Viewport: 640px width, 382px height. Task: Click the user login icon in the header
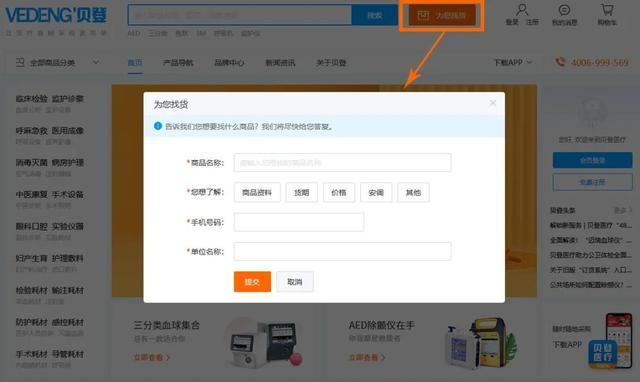[522, 9]
